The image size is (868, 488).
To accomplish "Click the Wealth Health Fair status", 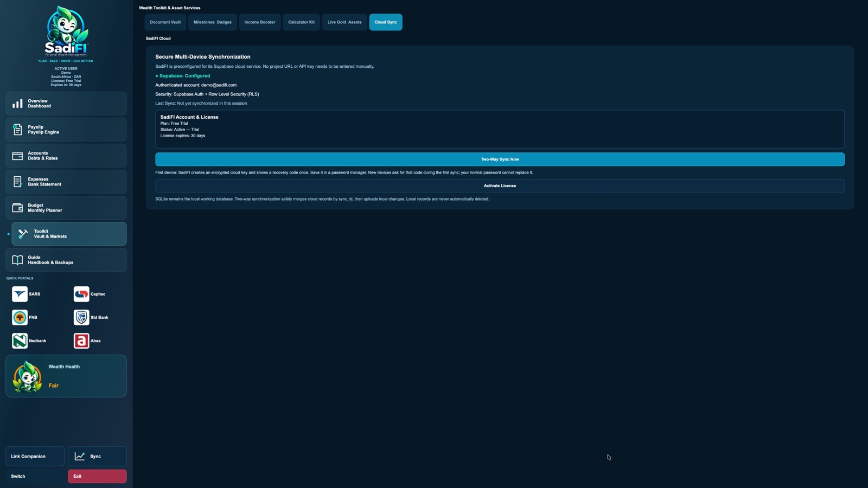I will click(53, 386).
